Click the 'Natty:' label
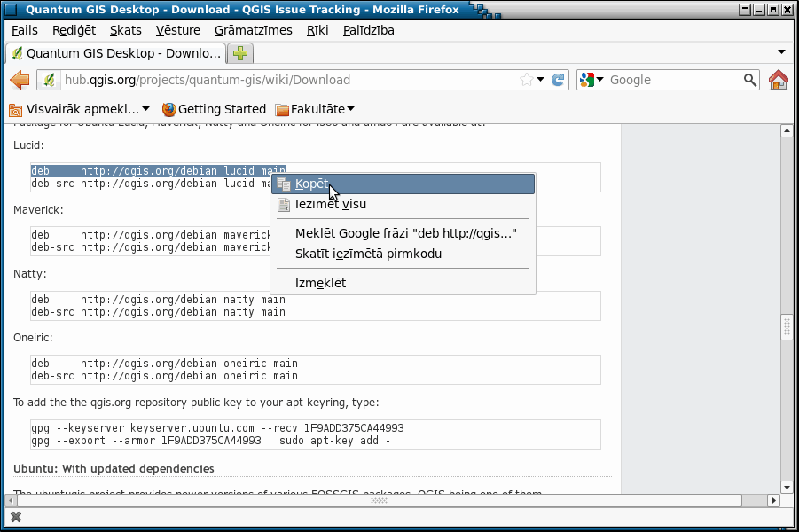 pyautogui.click(x=30, y=274)
